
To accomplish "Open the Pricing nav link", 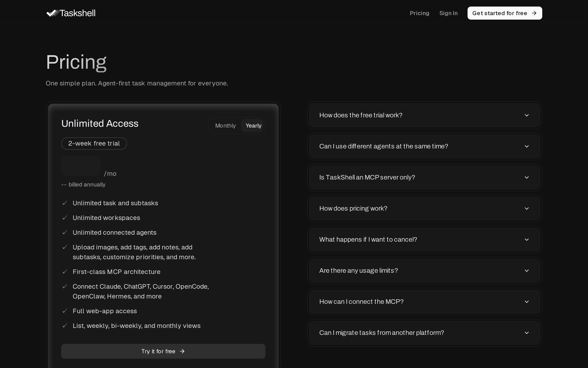I will click(419, 13).
